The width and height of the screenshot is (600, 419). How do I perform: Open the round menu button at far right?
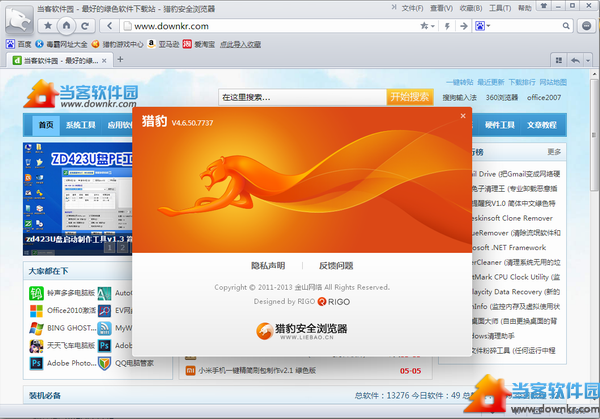(586, 26)
